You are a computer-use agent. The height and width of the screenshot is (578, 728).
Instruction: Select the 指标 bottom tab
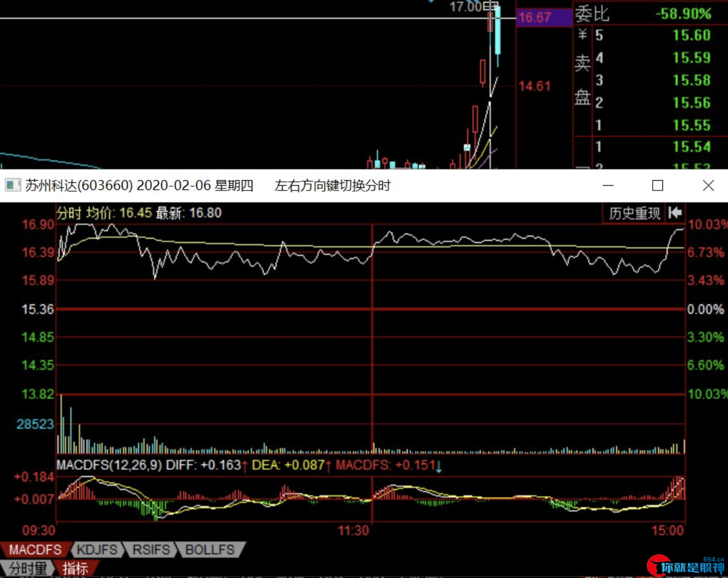[x=75, y=569]
